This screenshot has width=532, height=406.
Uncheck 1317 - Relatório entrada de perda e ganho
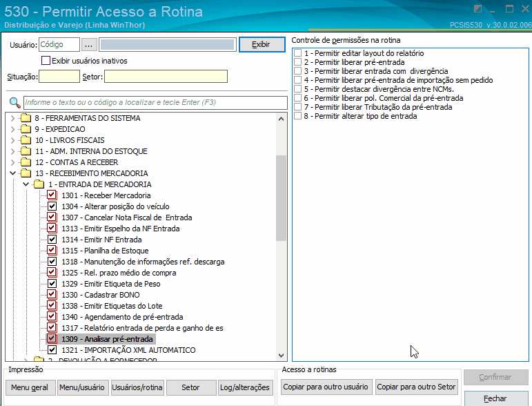(52, 327)
